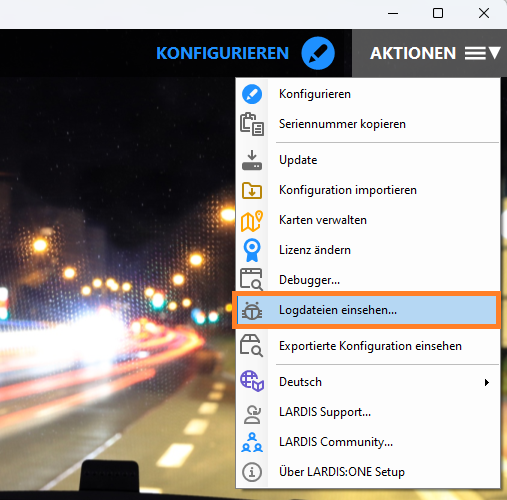This screenshot has width=507, height=500.
Task: Click the clipboard icon for Seriennummer kopieren
Action: 252,124
